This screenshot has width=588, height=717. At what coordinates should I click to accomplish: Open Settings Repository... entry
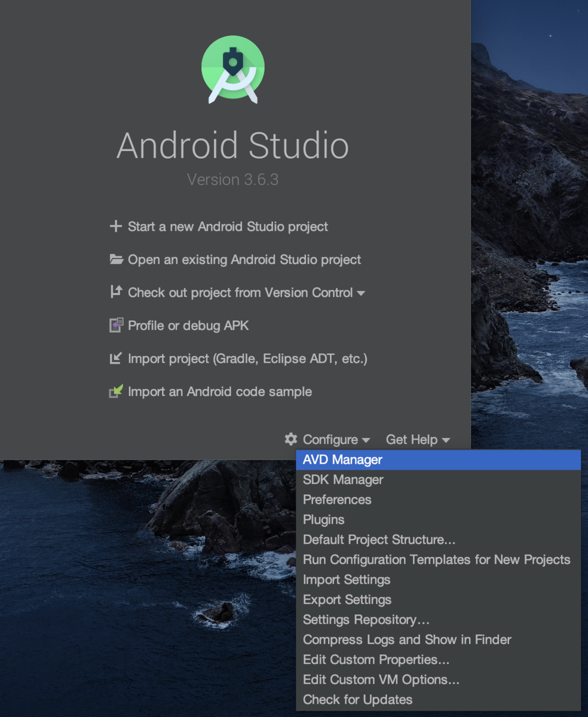tap(438, 620)
